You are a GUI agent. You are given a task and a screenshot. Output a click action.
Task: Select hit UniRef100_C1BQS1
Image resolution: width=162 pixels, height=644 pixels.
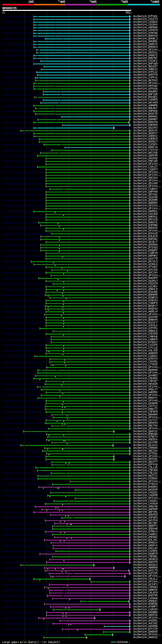[145, 356]
